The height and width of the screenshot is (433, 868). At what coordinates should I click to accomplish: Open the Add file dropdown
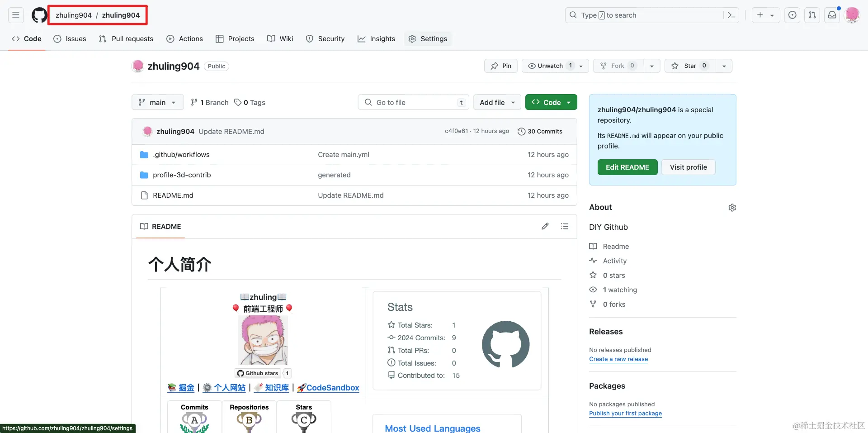(497, 102)
